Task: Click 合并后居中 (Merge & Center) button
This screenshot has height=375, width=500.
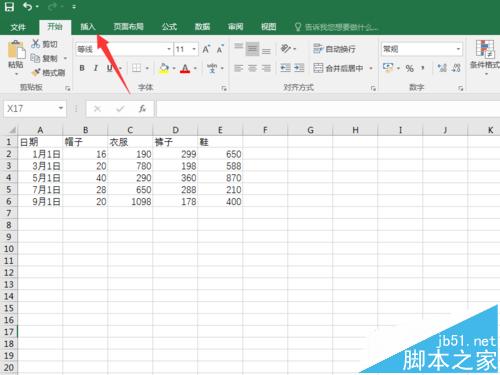Action: click(339, 68)
